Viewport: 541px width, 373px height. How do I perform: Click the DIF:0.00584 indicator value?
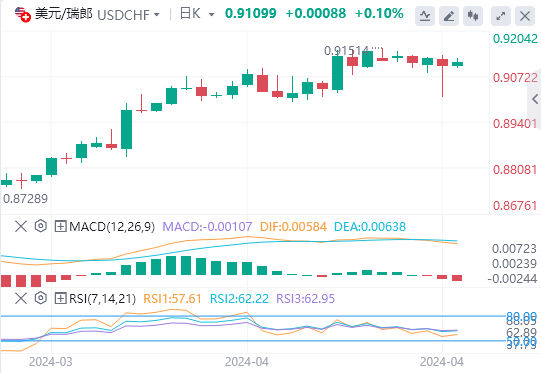293,227
